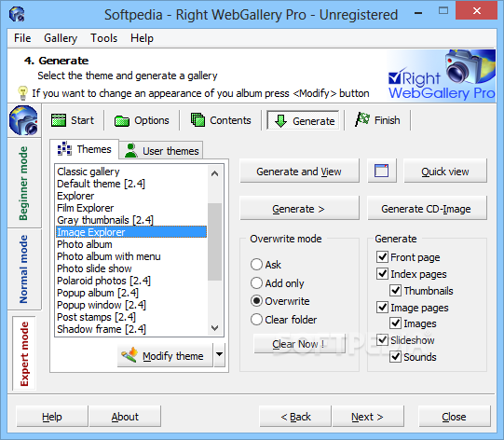This screenshot has height=440, width=504.
Task: Click the Next > button
Action: 368,417
